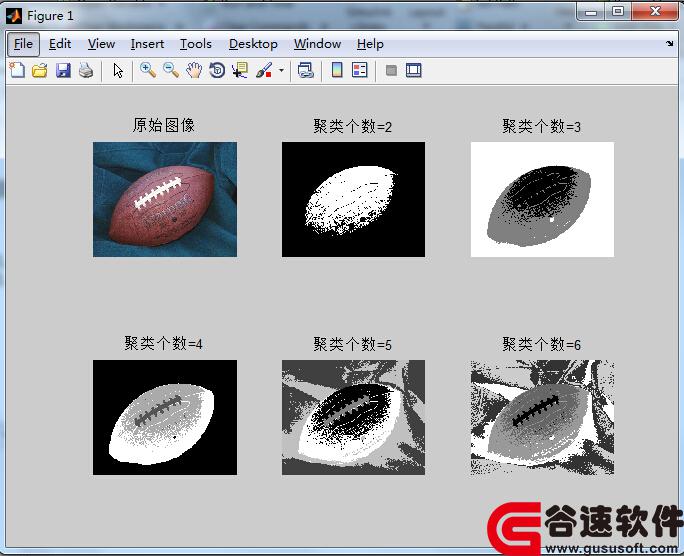684x556 pixels.
Task: Click the 聚类个数=6 title text
Action: pyautogui.click(x=541, y=345)
